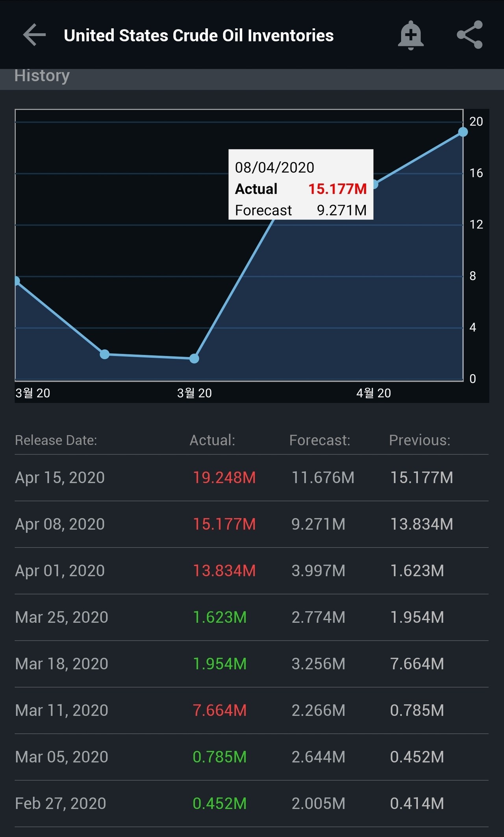Screen dimensions: 504x837
Task: Tap the chart tooltip for 08/04/2020
Action: (301, 184)
